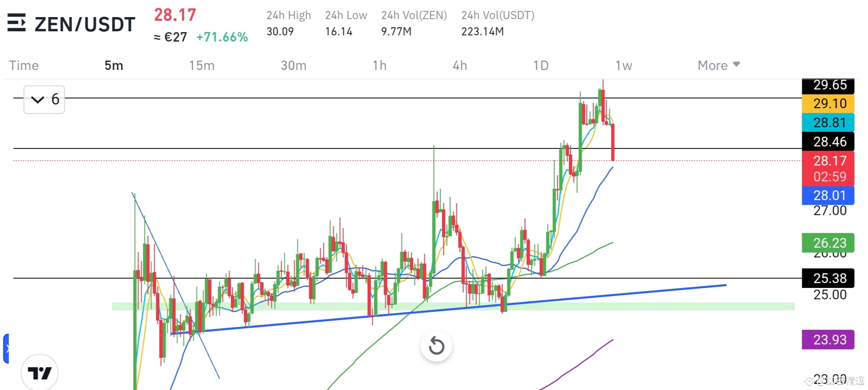Switch to the weekly 1w chart
868x390 pixels.
coord(624,65)
